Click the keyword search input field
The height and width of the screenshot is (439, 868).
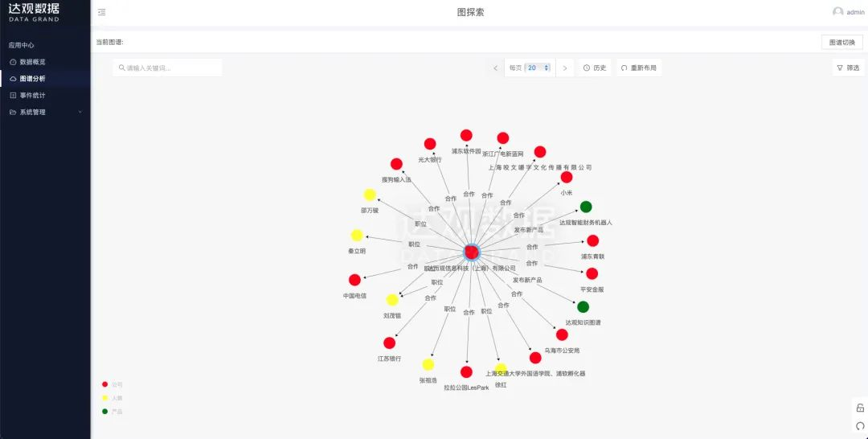click(169, 68)
